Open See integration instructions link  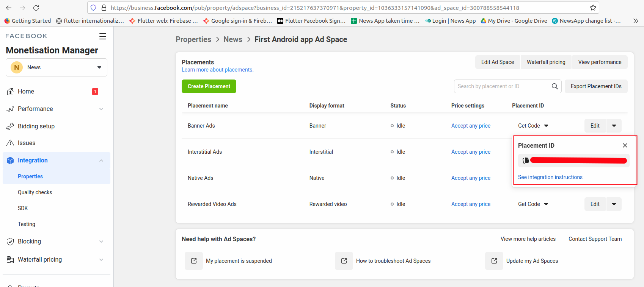550,177
